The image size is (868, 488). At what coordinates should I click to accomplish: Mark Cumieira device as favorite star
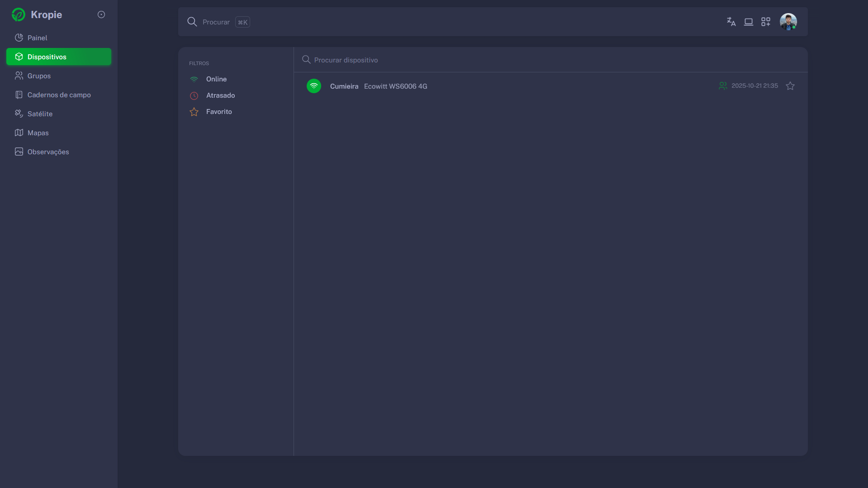pos(790,86)
